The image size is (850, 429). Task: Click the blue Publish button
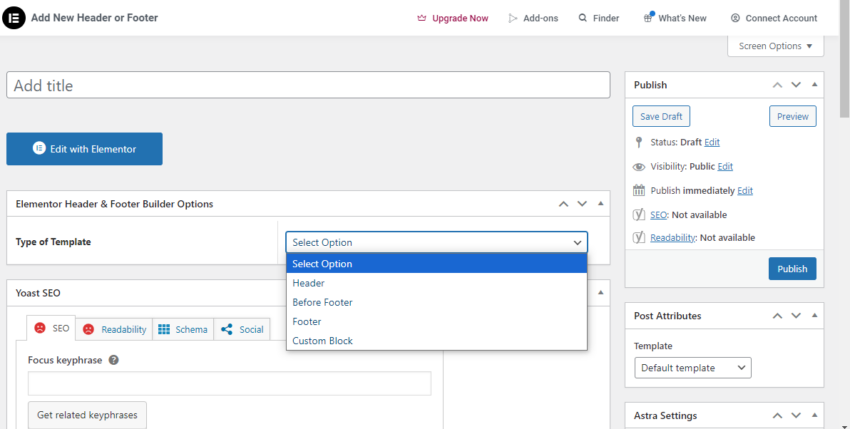tap(793, 268)
